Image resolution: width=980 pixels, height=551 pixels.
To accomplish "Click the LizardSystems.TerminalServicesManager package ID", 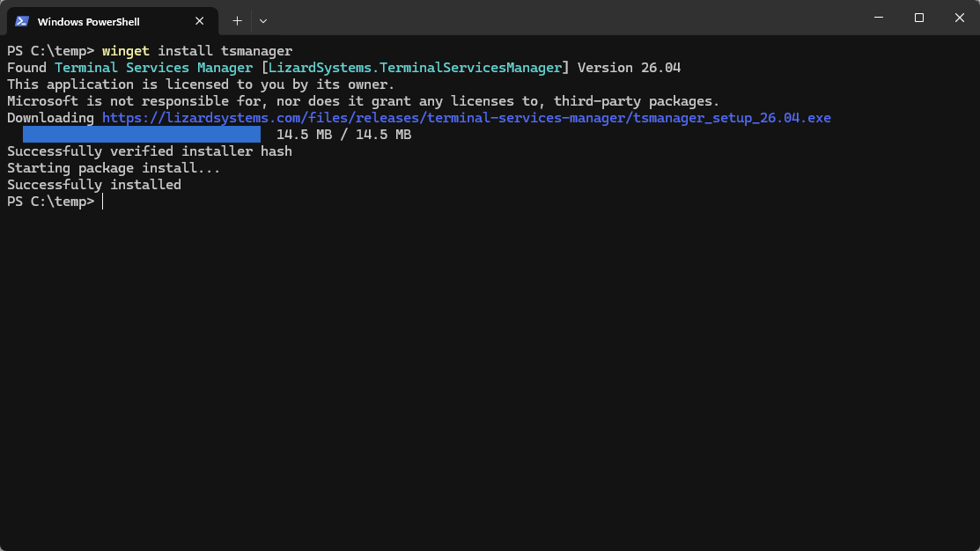I will click(415, 68).
